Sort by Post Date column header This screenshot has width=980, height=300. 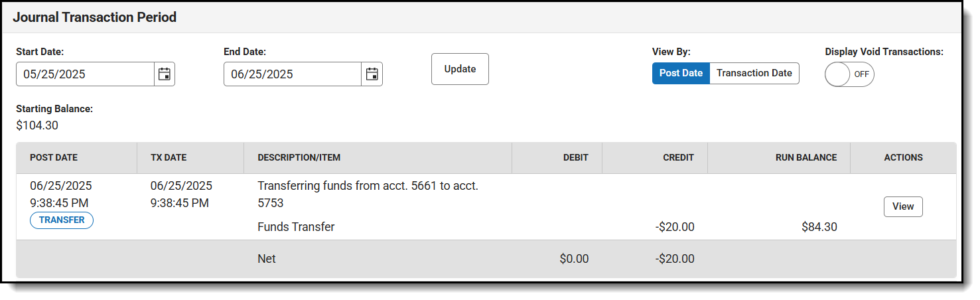tap(54, 158)
